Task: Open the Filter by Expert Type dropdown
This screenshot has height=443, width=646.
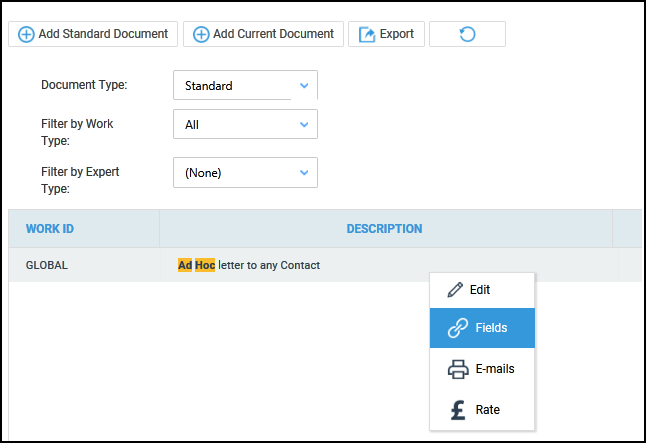Action: 245,173
